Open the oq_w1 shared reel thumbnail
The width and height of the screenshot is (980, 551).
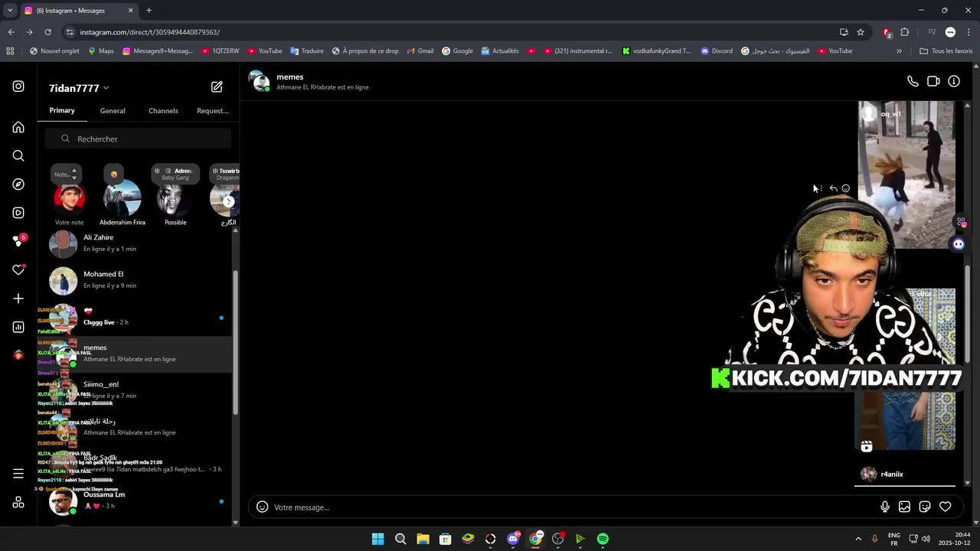pyautogui.click(x=906, y=174)
